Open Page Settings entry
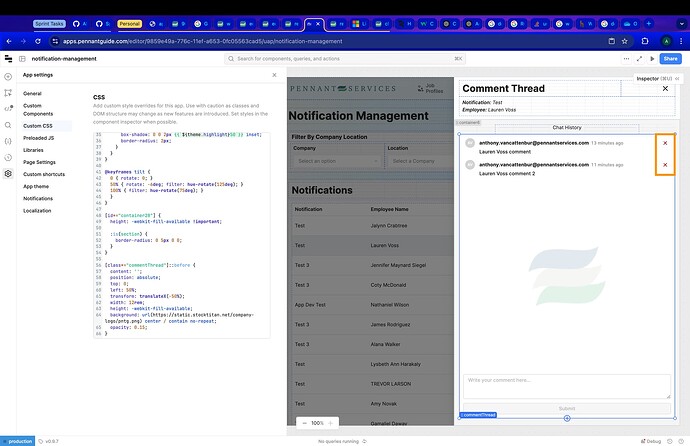 click(39, 162)
